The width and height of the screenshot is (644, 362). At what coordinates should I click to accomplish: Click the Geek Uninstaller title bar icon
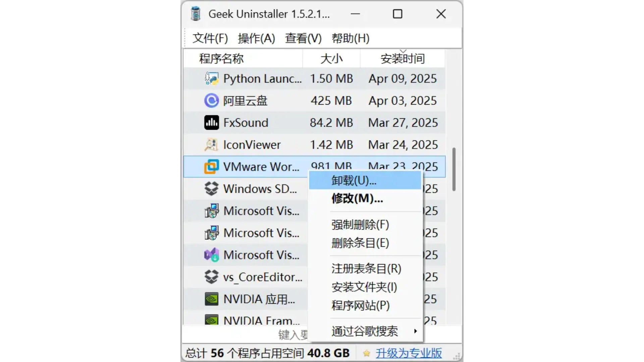[196, 14]
